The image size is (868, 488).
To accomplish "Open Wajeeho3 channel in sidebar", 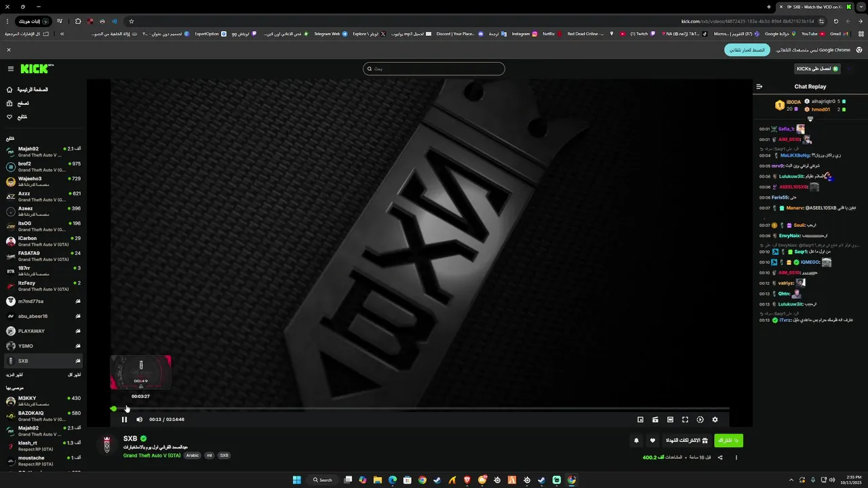I will click(43, 182).
